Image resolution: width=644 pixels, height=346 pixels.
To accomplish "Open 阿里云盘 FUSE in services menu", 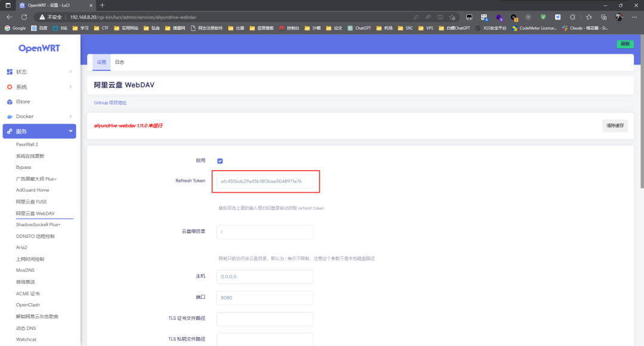I will 31,202.
